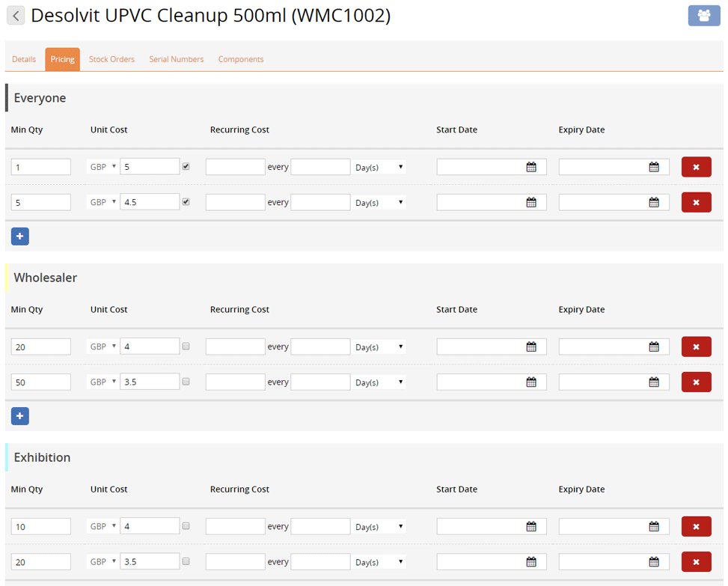Edit Min Qty field showing 10 under Exhibition

point(41,527)
